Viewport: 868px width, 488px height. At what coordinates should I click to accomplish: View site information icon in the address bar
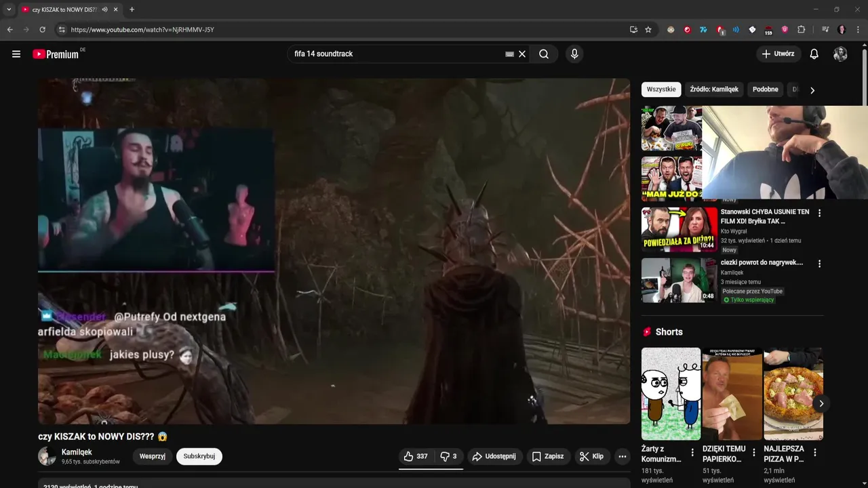(x=62, y=30)
